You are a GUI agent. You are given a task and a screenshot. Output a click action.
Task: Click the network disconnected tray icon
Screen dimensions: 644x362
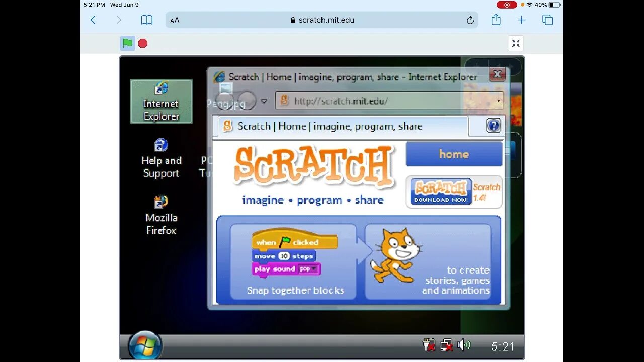pyautogui.click(x=446, y=345)
